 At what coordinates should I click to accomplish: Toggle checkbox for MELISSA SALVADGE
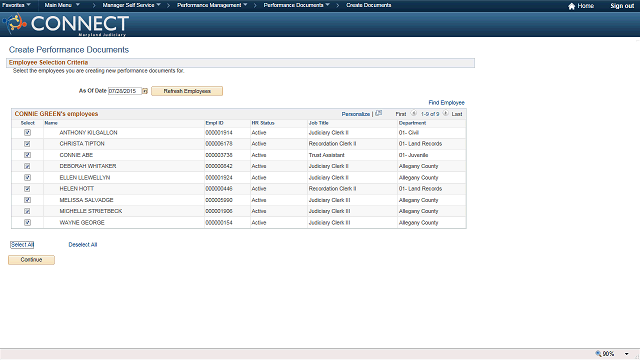[27, 200]
